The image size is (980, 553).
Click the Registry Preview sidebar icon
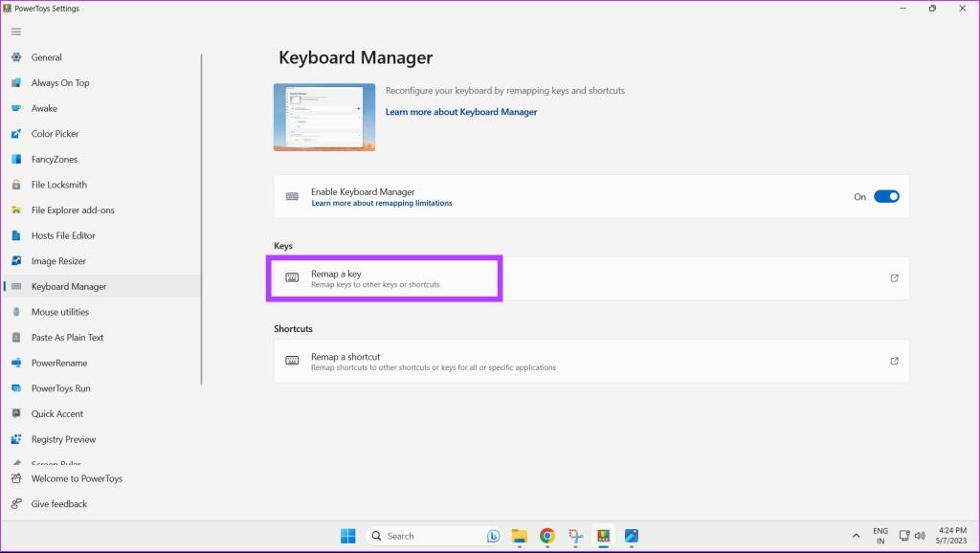click(16, 439)
